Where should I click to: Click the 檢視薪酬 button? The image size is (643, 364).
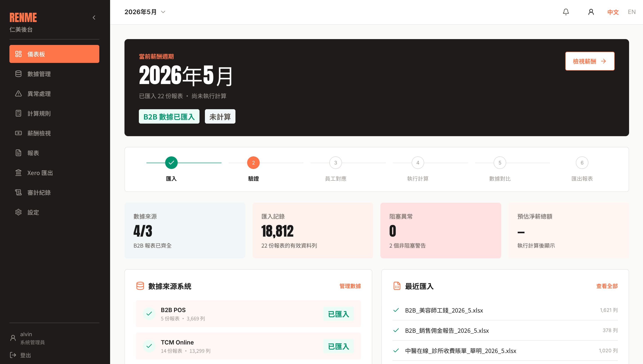[590, 61]
